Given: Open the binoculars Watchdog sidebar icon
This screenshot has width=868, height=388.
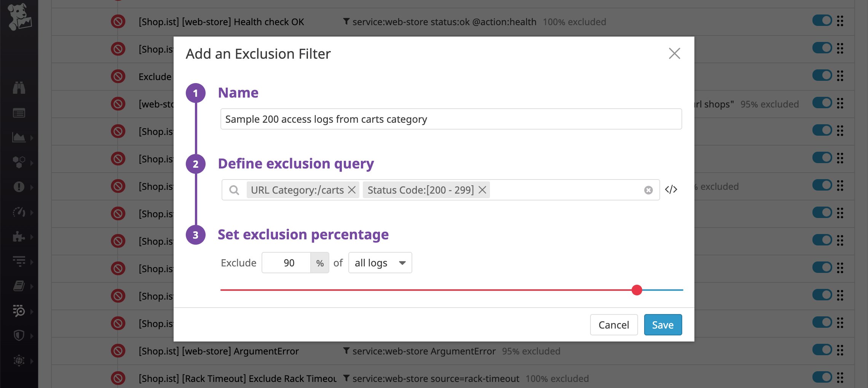Looking at the screenshot, I should click(x=19, y=88).
